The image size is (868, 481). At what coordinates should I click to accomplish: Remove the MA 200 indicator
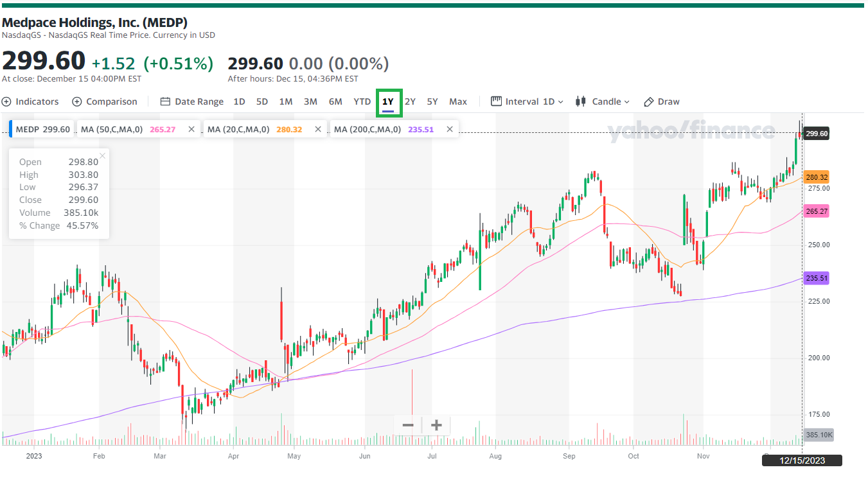click(449, 129)
